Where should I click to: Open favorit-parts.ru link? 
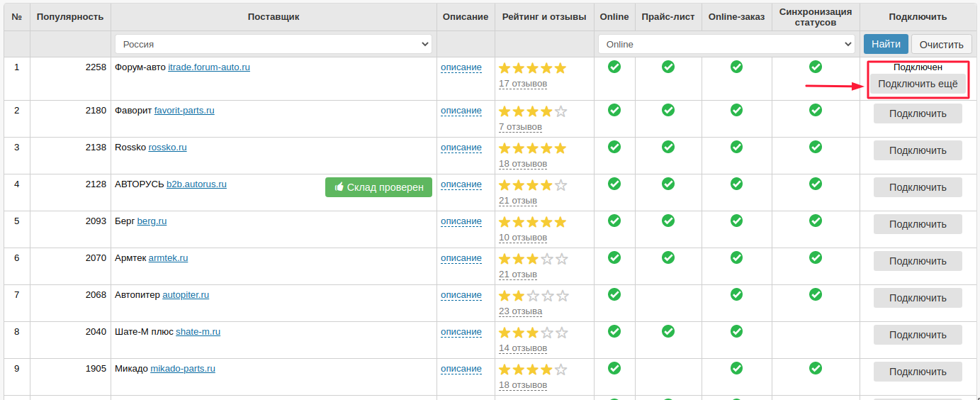[184, 111]
